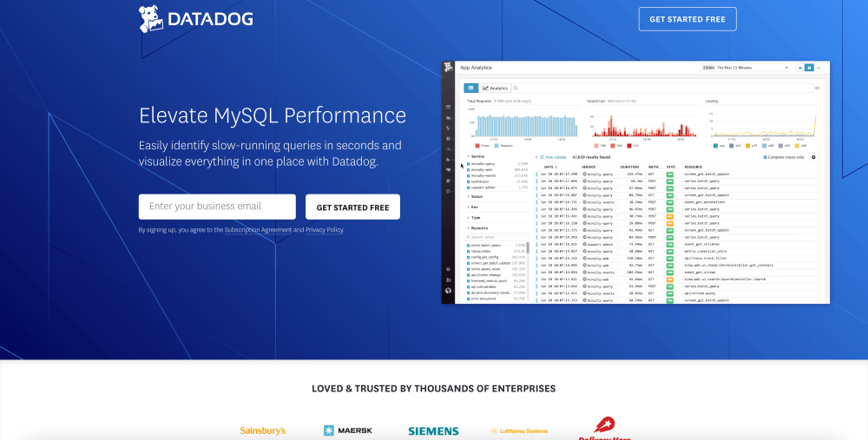Image resolution: width=868 pixels, height=440 pixels.
Task: Select the trace row for event_get.children
Action: coord(678,244)
